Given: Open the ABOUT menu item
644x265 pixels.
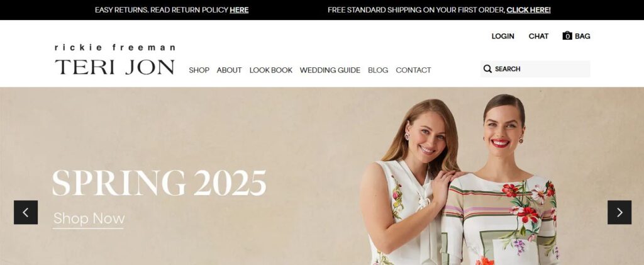Looking at the screenshot, I should click(x=229, y=70).
